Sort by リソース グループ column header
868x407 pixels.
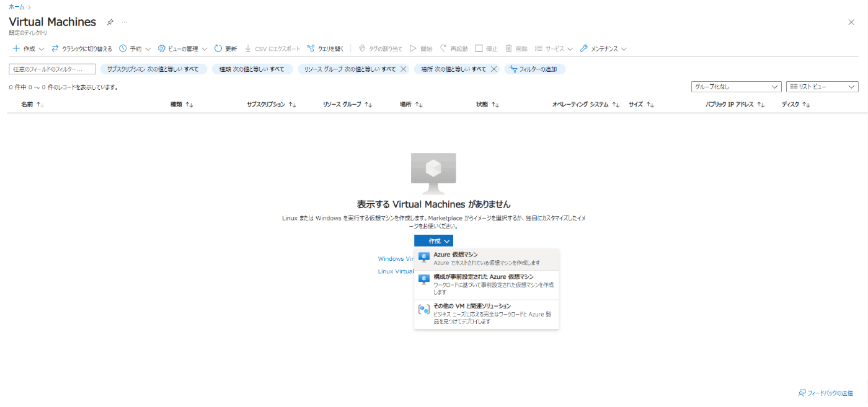[x=347, y=105]
